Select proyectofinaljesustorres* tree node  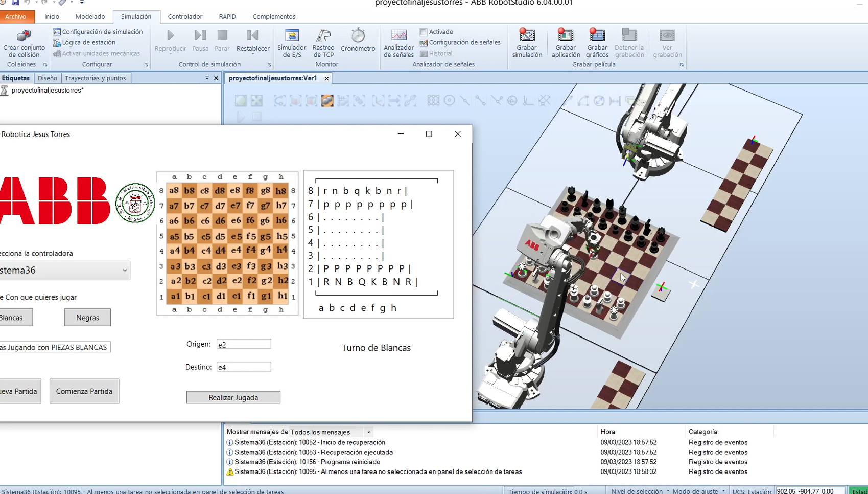click(x=47, y=91)
